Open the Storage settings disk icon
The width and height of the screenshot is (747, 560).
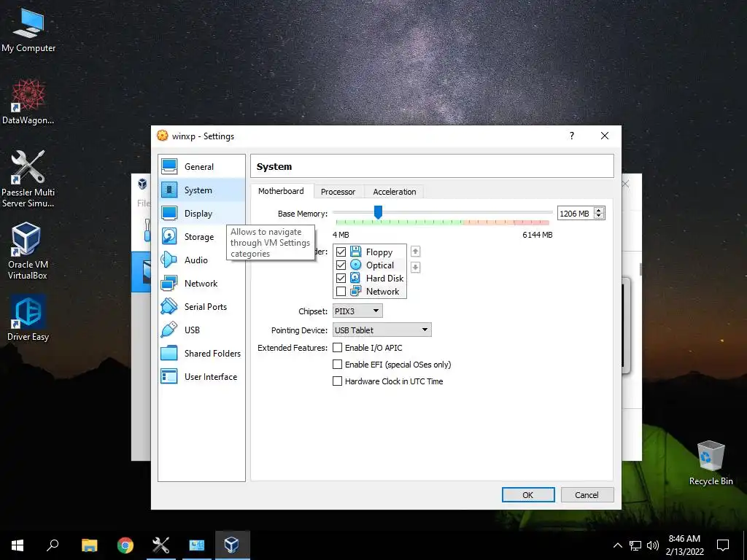169,237
